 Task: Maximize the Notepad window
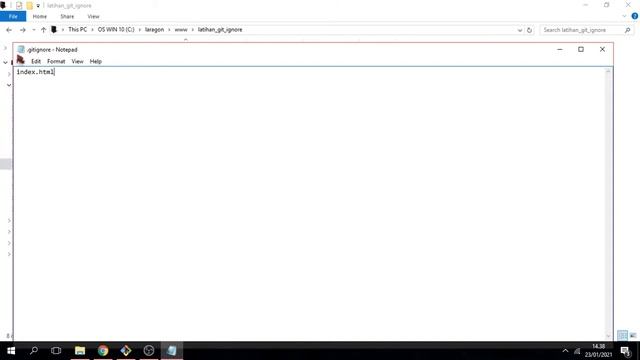tap(581, 49)
